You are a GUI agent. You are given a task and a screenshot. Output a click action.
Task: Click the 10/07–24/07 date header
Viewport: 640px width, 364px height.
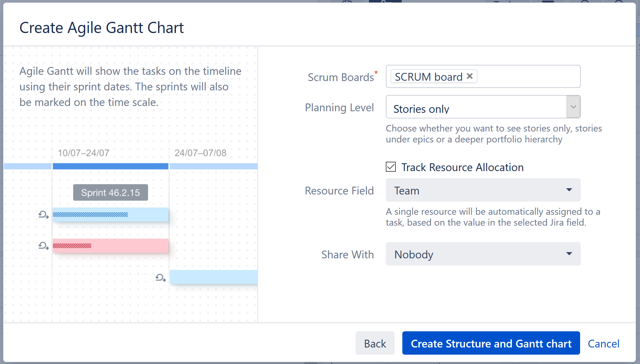83,153
